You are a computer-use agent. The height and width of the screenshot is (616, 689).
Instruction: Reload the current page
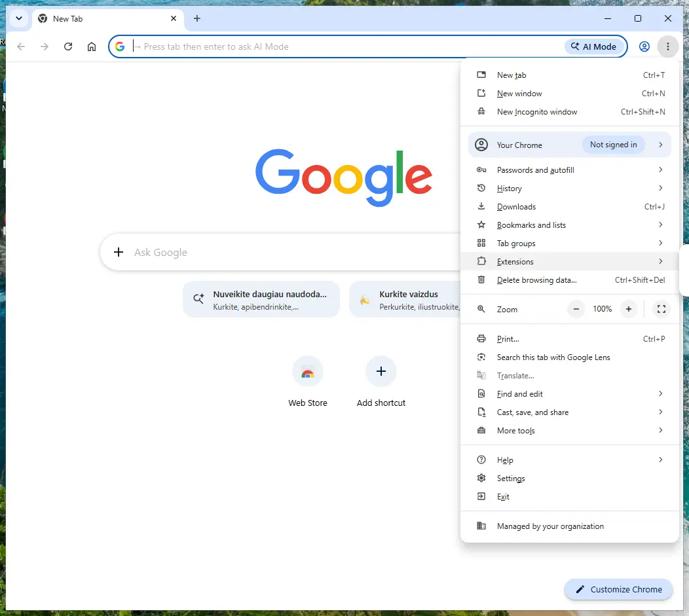pyautogui.click(x=68, y=46)
